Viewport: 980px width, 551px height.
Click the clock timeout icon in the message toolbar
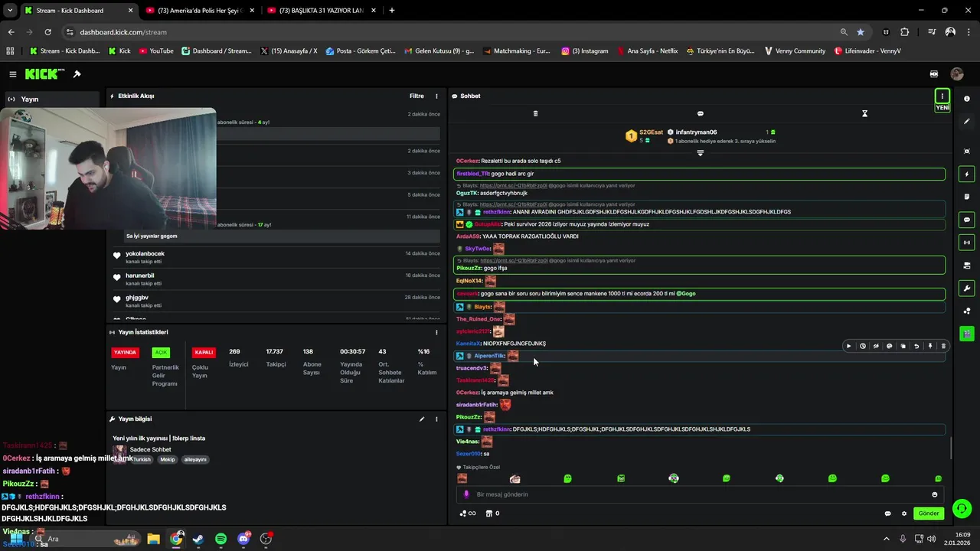pos(862,346)
